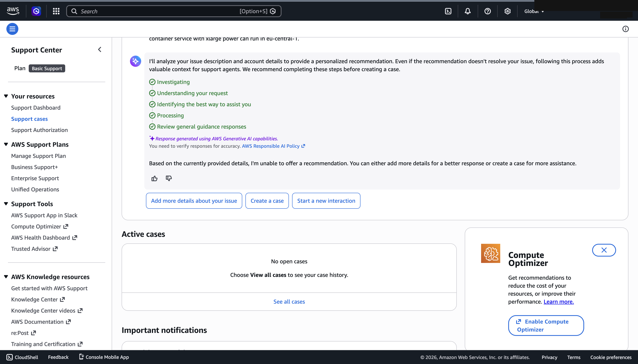The image size is (638, 364).
Task: Click the AWS logo home icon
Action: (x=13, y=11)
